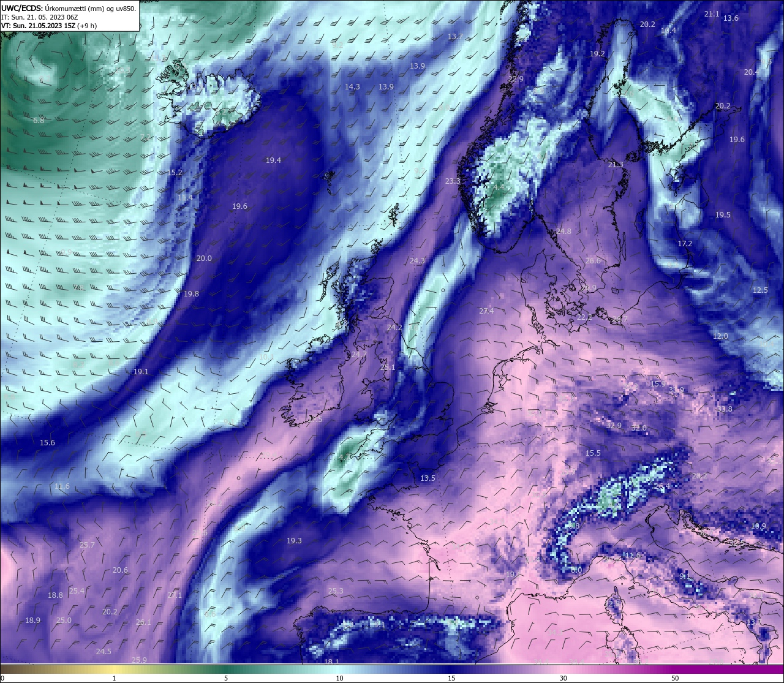Click the map value '12.5'

(x=760, y=290)
